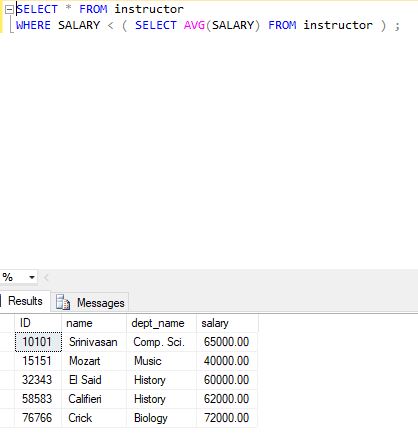Click the left scroll arrow beside zoom
This screenshot has width=418, height=447.
pos(46,277)
